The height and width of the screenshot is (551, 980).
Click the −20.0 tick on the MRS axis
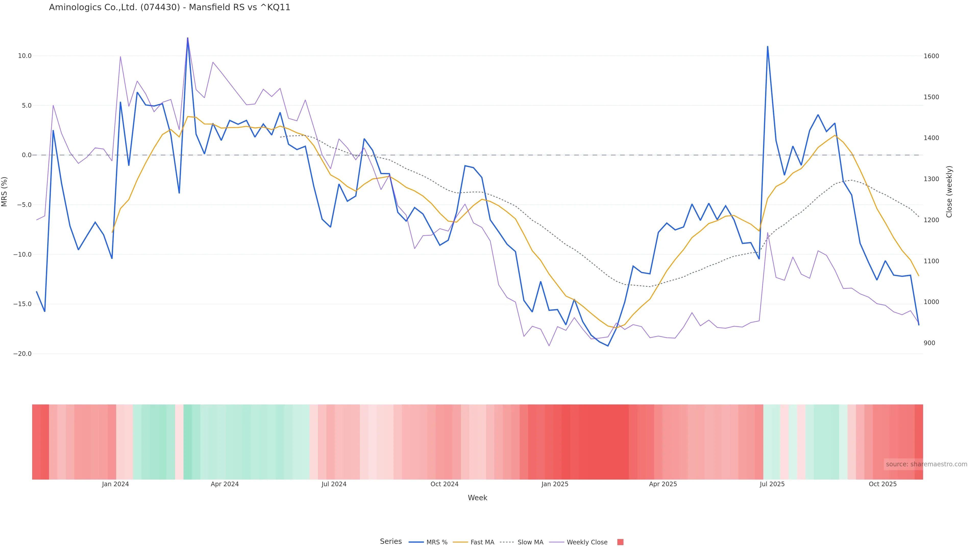[22, 354]
